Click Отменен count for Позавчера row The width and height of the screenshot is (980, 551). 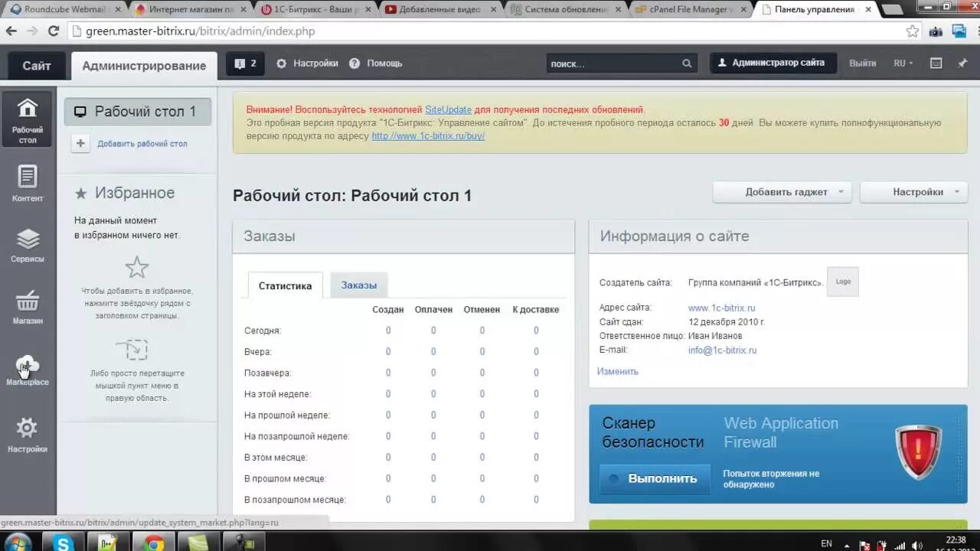click(x=482, y=373)
